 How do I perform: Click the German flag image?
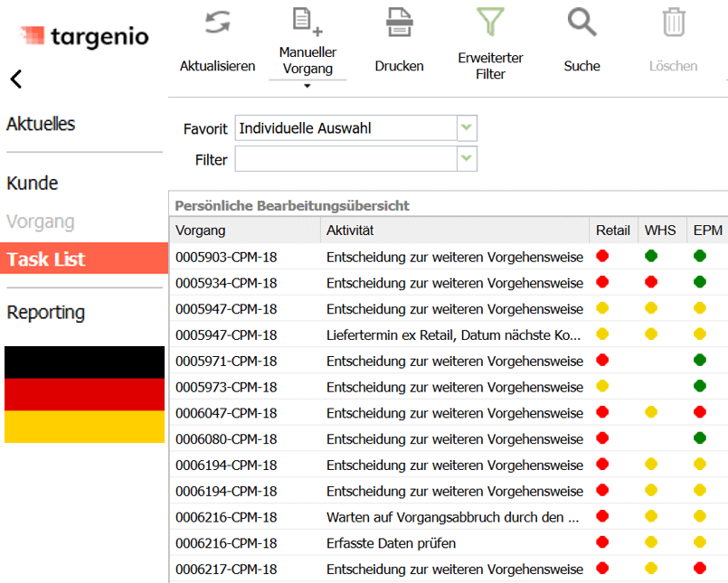[x=84, y=394]
